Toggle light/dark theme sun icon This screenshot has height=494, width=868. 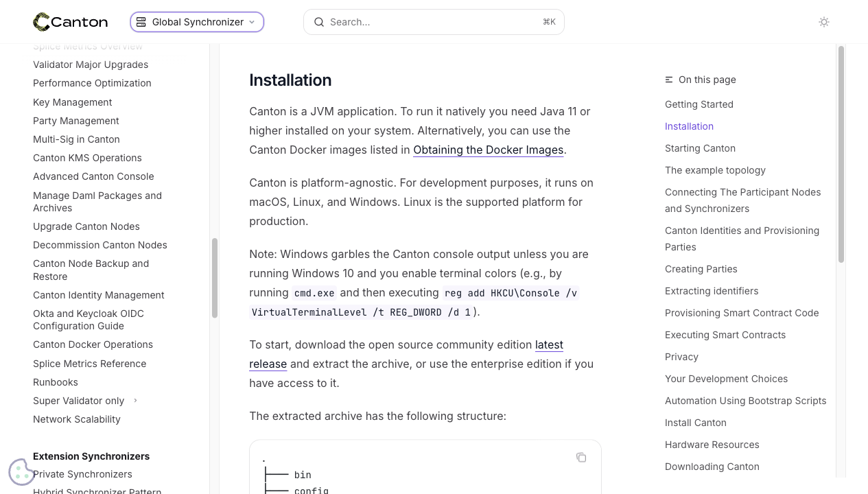824,22
